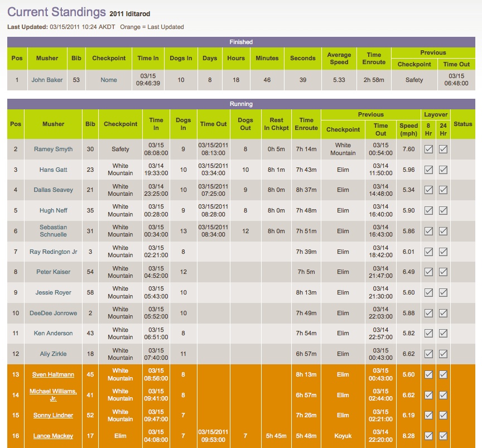Open Jessie Royer's musher page
Screen dimensions: 482x448
pyautogui.click(x=53, y=292)
